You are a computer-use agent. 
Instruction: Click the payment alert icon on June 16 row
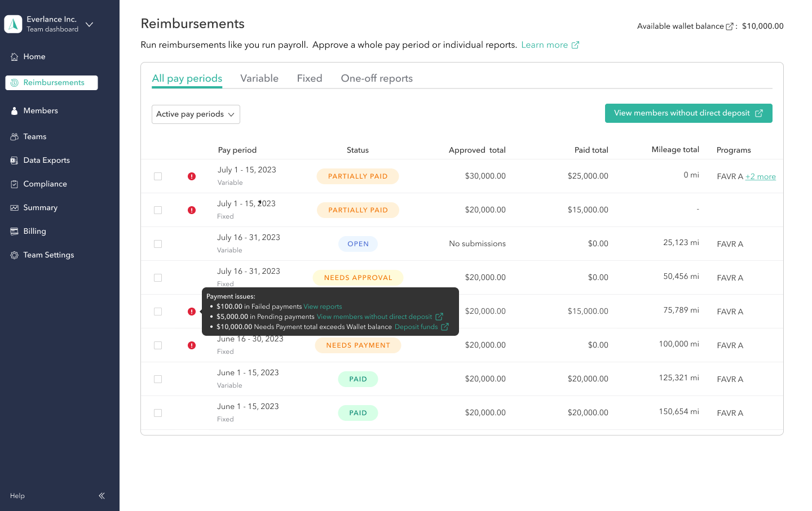coord(192,345)
